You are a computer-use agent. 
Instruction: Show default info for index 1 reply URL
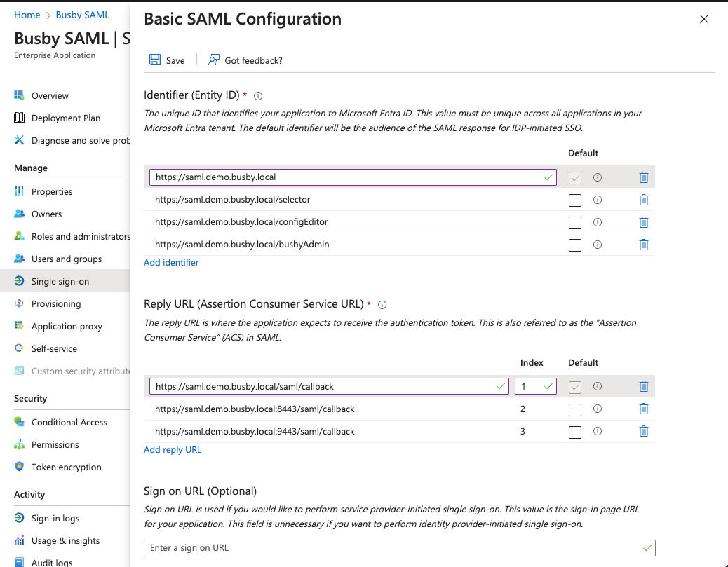598,386
